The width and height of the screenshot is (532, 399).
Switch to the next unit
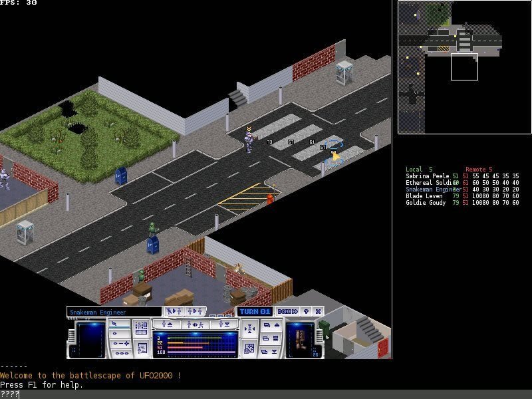coord(195,311)
